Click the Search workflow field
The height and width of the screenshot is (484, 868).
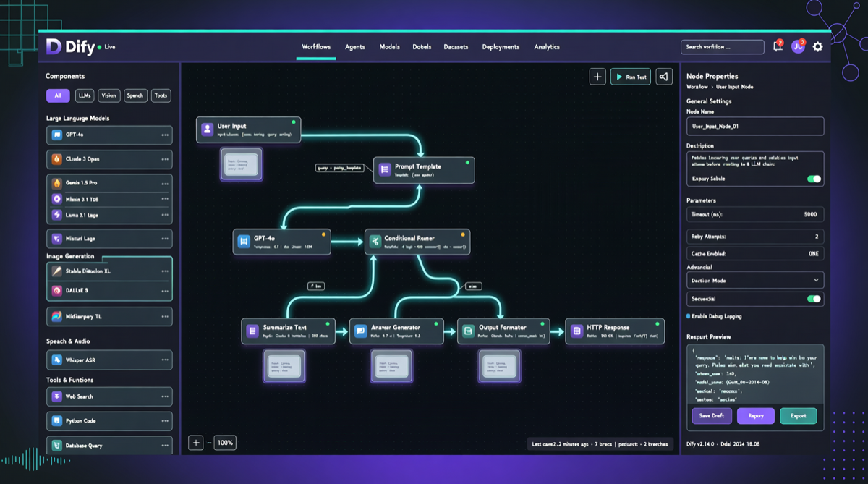(722, 47)
